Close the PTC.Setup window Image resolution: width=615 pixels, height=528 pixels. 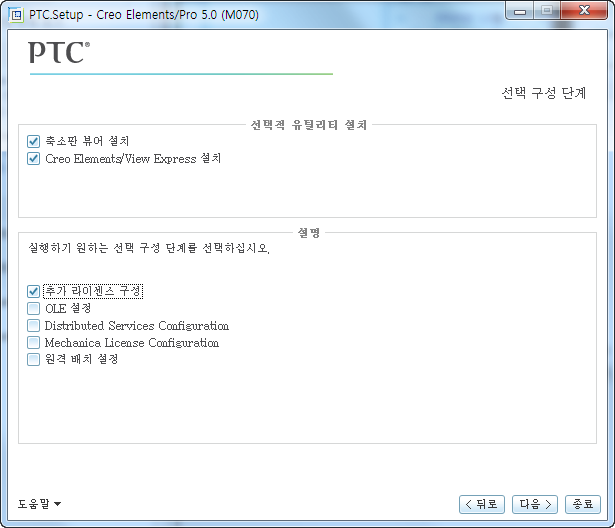(584, 11)
